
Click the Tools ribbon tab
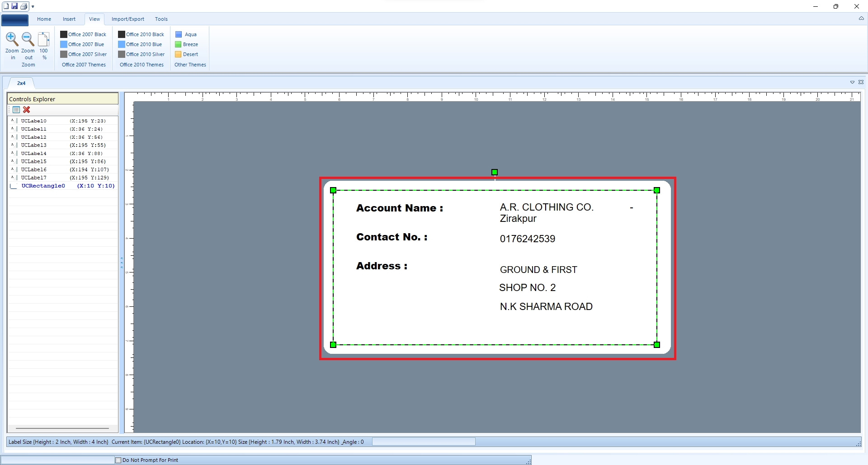(161, 19)
